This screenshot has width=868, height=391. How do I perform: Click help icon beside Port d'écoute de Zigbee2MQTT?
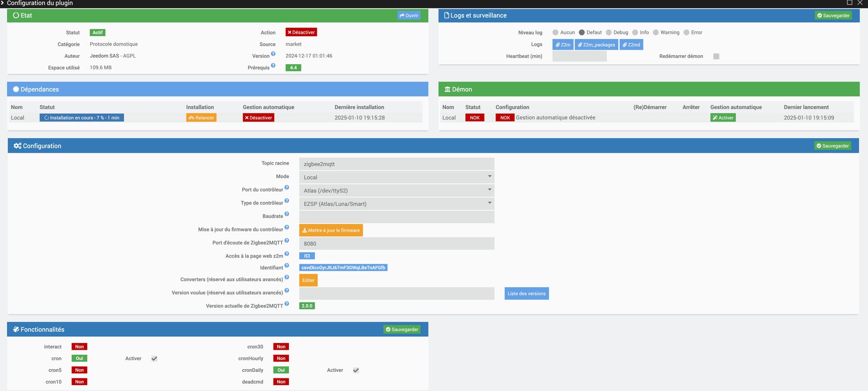(287, 240)
